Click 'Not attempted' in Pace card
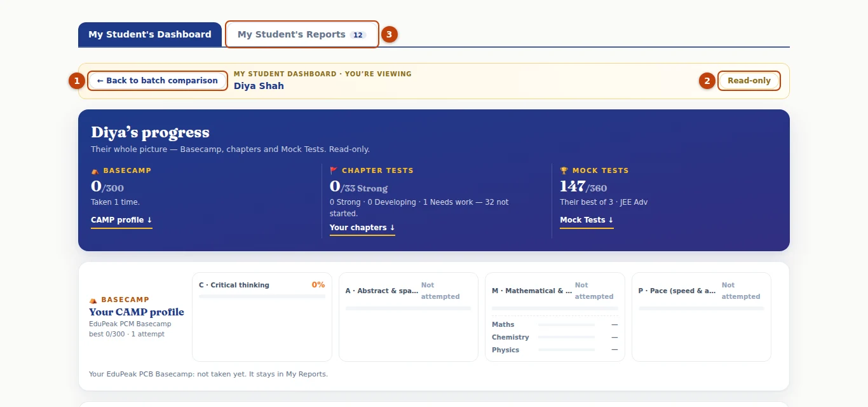This screenshot has width=868, height=407. click(741, 291)
